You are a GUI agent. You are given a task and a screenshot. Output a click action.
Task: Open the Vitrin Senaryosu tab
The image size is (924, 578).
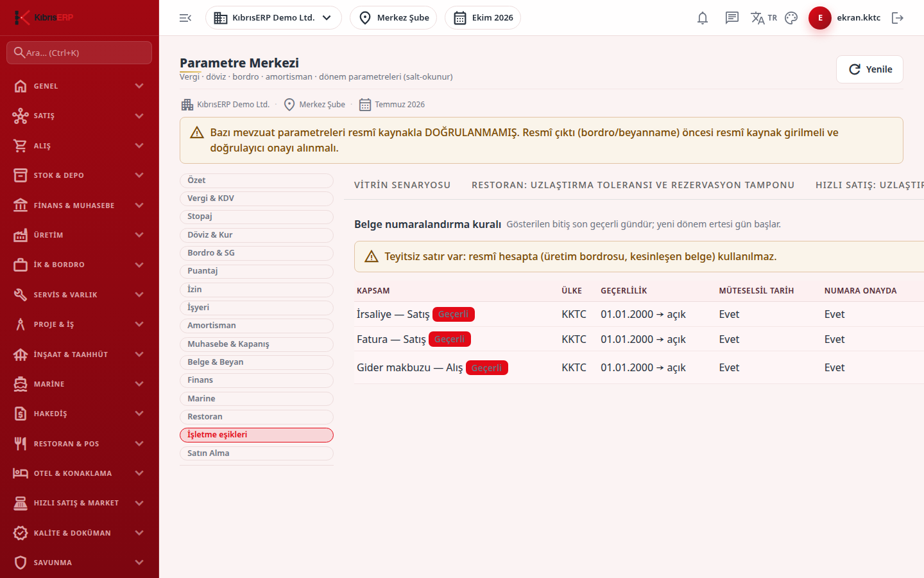pos(402,185)
